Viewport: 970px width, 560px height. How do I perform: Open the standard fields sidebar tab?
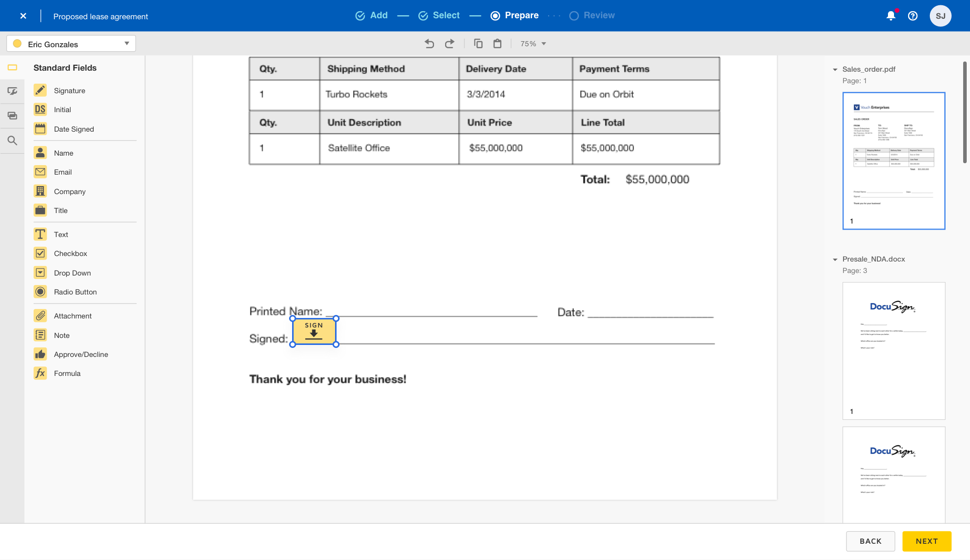(12, 67)
